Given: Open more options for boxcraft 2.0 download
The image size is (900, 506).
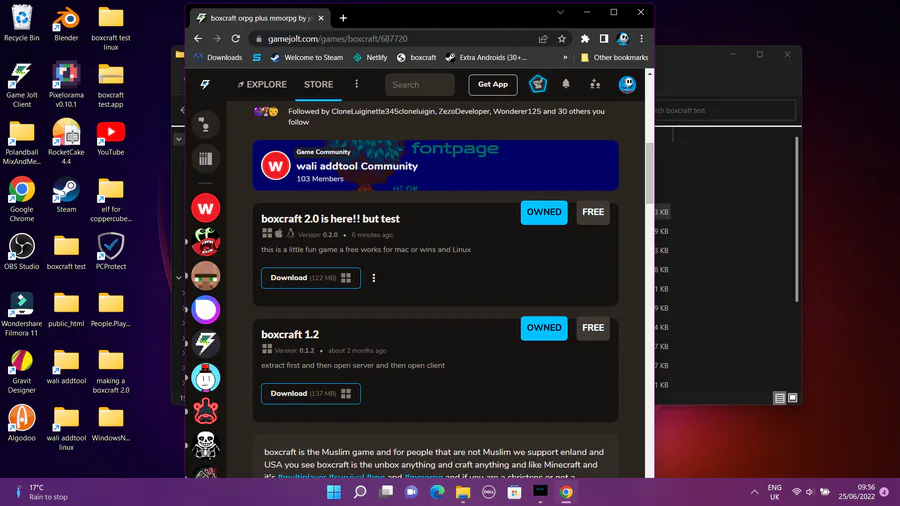Looking at the screenshot, I should click(374, 278).
